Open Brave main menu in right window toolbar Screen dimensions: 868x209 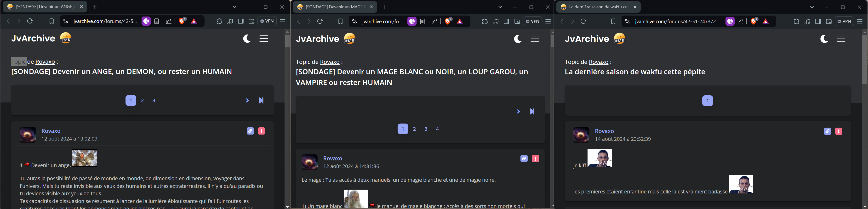860,21
